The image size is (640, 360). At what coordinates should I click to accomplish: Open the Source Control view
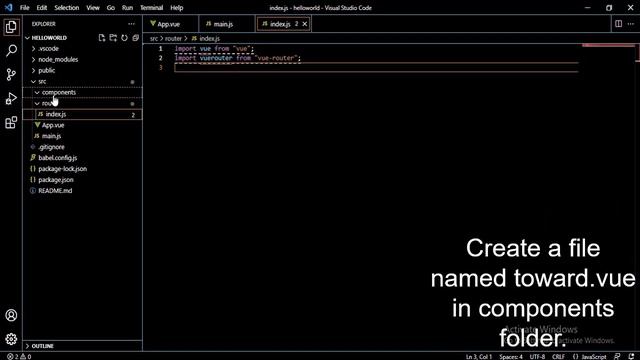[x=11, y=74]
